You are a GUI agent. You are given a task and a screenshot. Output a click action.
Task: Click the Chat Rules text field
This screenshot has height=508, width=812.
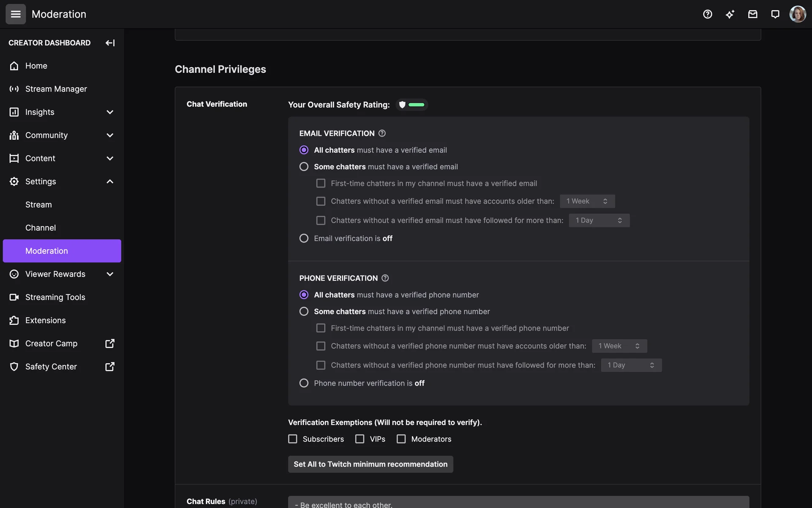pyautogui.click(x=518, y=503)
